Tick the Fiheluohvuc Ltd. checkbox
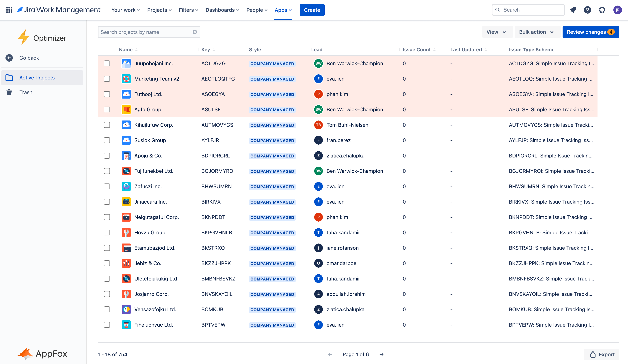Screen dimensions: 628x364 click(x=107, y=325)
